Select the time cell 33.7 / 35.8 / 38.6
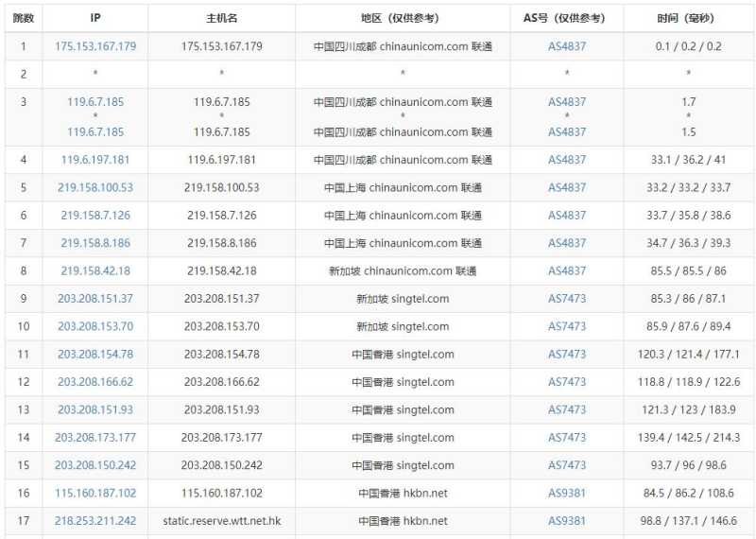756x539 pixels. click(x=689, y=216)
